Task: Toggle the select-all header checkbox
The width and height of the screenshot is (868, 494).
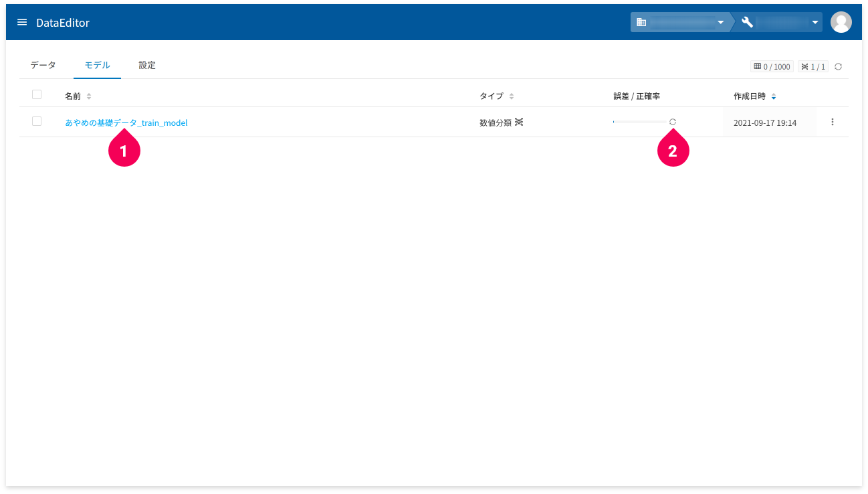Action: 37,94
